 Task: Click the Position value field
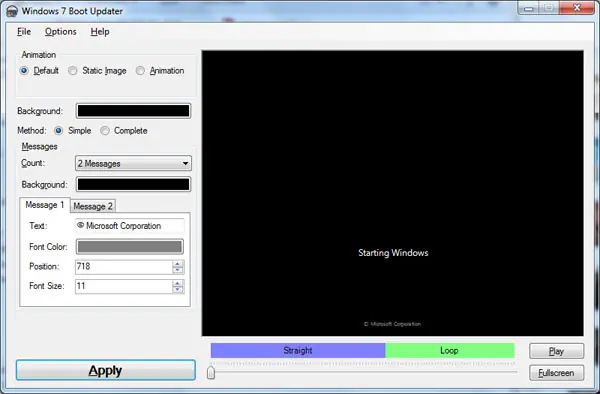(x=124, y=267)
